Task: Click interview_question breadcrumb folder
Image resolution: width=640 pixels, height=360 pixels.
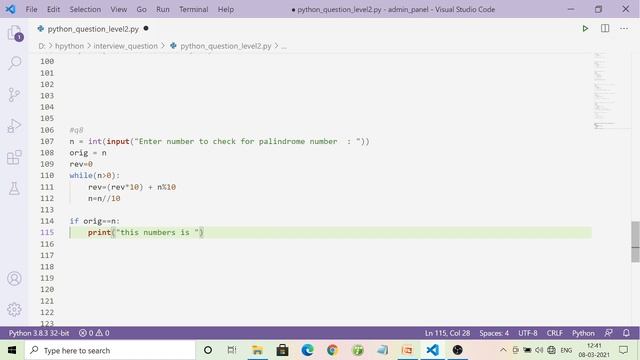Action: [126, 46]
